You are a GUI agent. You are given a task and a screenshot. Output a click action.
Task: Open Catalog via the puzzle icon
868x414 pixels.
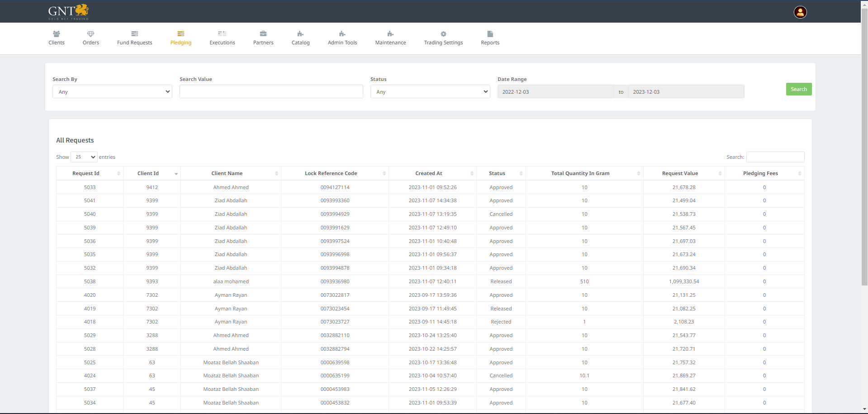point(300,34)
